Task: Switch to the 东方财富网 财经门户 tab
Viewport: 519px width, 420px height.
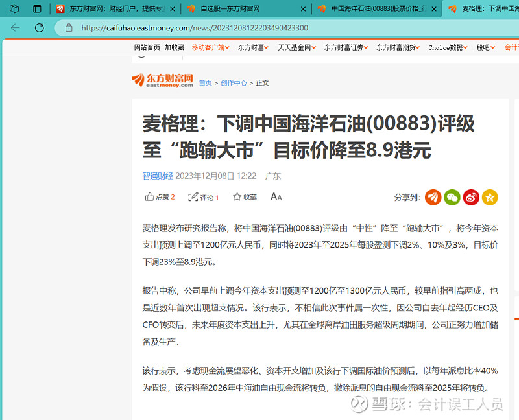Action: 115,9
